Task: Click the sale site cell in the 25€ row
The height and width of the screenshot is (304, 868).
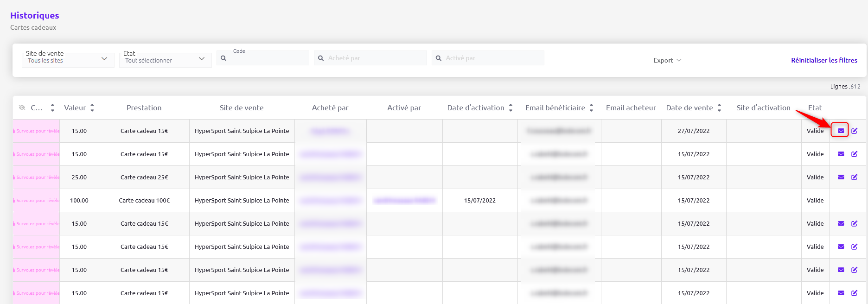Action: coord(242,177)
